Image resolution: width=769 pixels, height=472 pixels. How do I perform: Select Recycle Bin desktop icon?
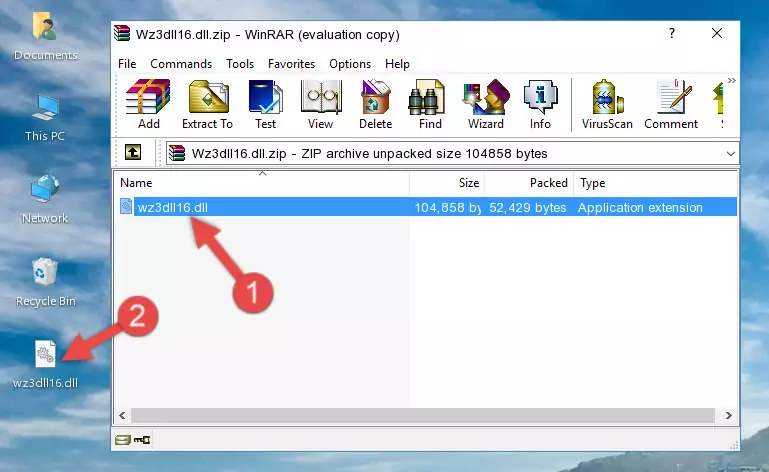tap(45, 282)
